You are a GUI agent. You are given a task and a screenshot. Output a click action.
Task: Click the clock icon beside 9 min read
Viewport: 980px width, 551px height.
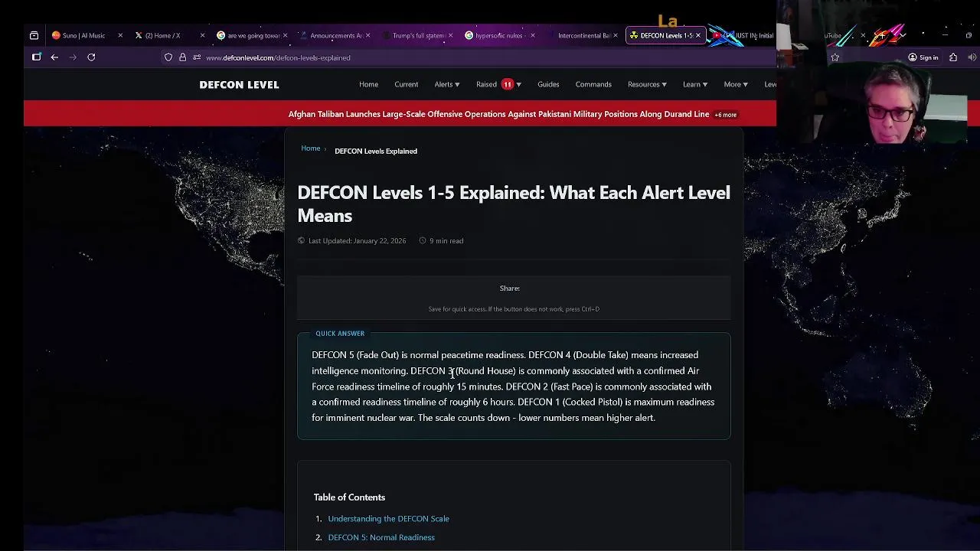coord(423,240)
